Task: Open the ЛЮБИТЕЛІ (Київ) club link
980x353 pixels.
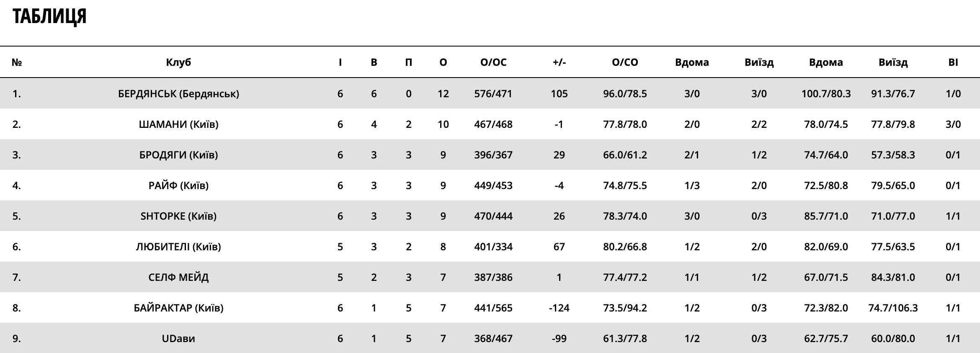Action: click(x=178, y=247)
